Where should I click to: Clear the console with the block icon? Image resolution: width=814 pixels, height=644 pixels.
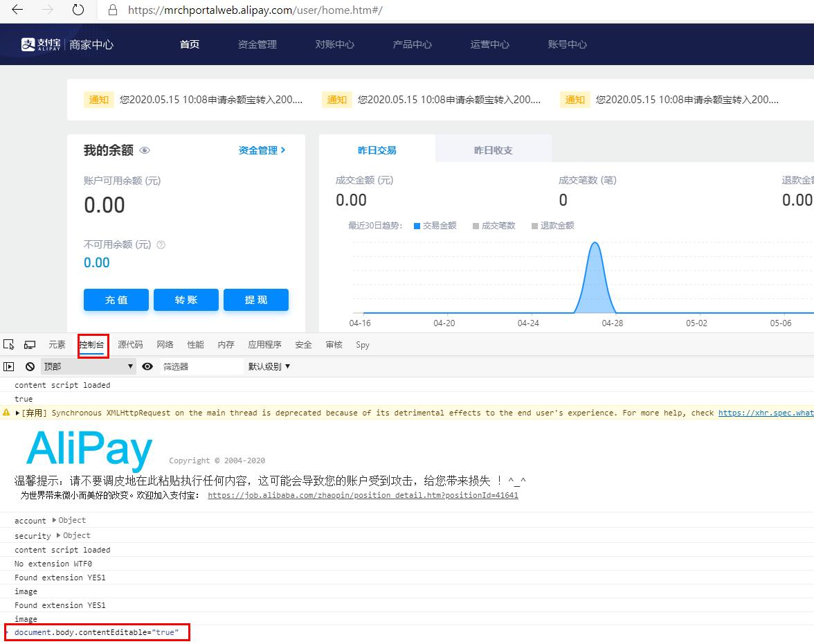30,367
